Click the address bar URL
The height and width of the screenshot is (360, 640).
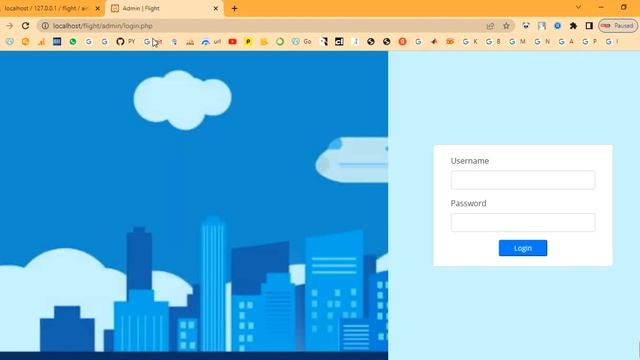point(103,26)
